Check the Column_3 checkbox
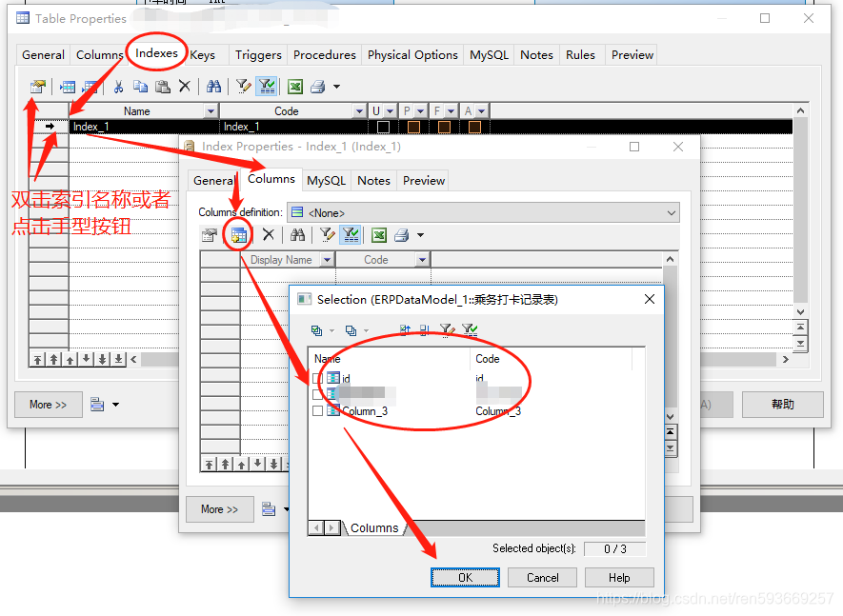Image resolution: width=843 pixels, height=616 pixels. click(318, 410)
